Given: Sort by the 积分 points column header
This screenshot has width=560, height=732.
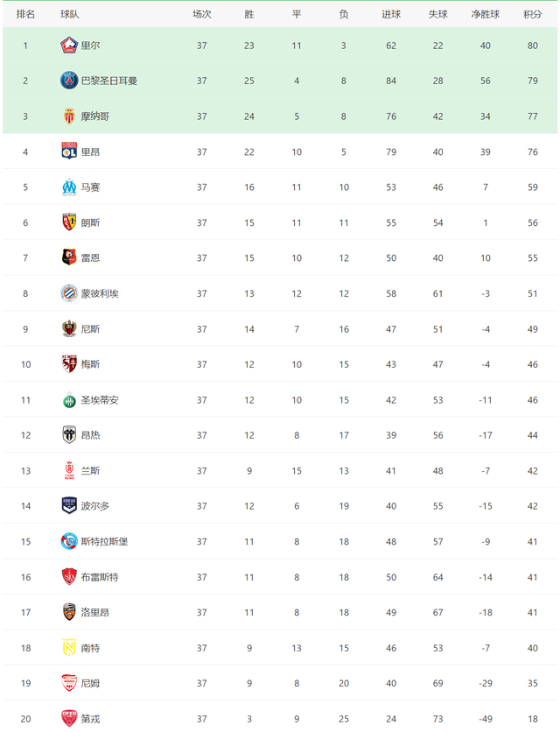Looking at the screenshot, I should coord(533,15).
